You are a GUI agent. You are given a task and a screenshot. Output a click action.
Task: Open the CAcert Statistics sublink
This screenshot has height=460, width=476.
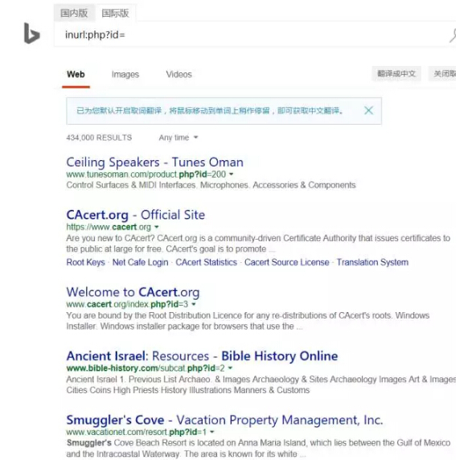(x=206, y=262)
